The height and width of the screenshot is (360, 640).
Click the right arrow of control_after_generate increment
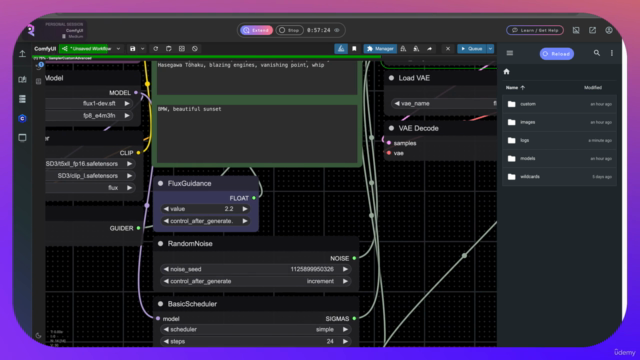[x=345, y=281]
